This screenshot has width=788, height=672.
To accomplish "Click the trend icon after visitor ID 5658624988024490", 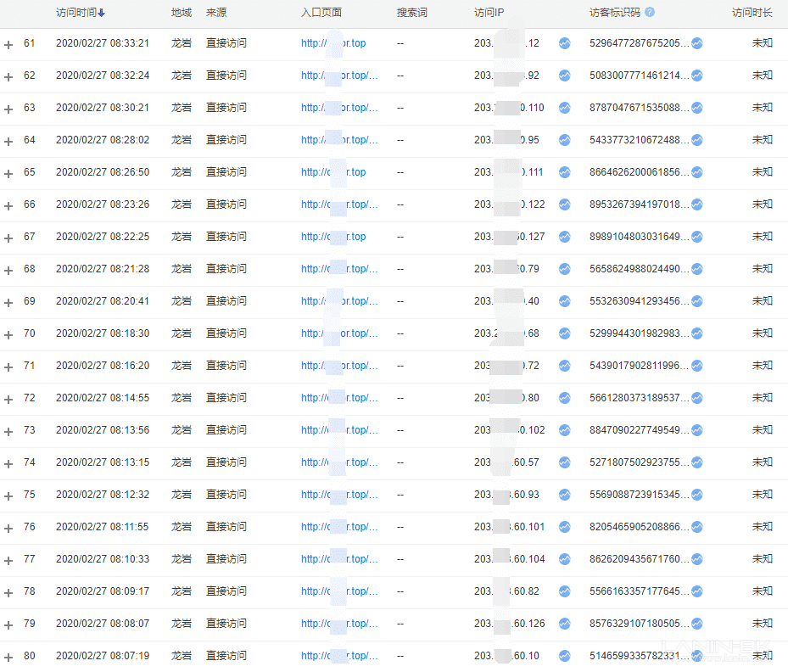I will [x=696, y=269].
